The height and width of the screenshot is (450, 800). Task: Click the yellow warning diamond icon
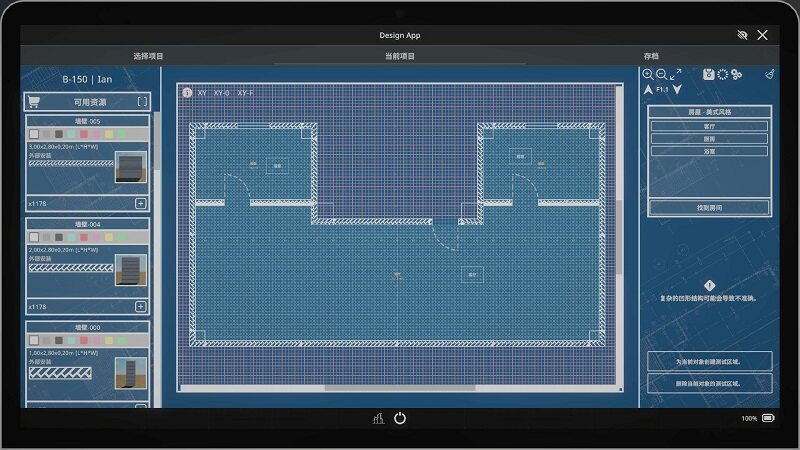pos(709,285)
